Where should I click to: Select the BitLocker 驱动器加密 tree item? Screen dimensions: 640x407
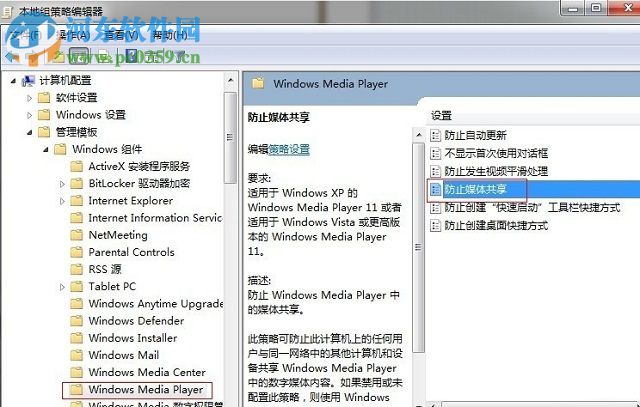[139, 184]
